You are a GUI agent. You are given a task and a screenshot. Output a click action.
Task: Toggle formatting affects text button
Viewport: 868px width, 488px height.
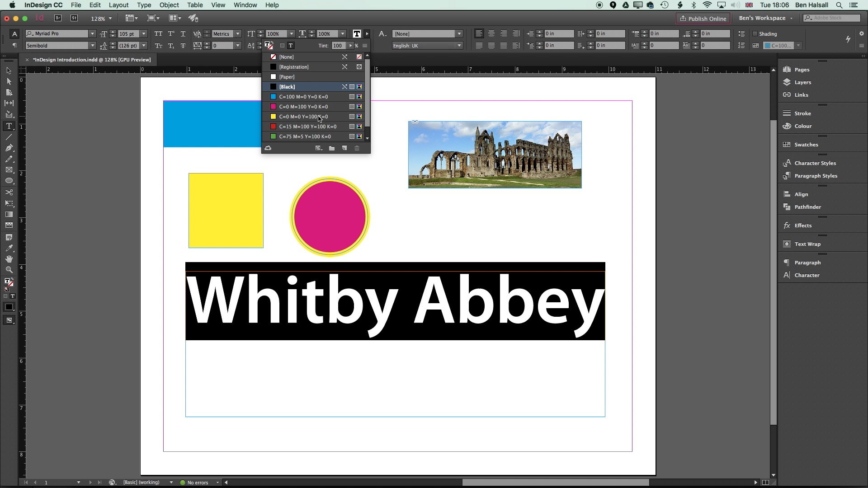point(291,46)
